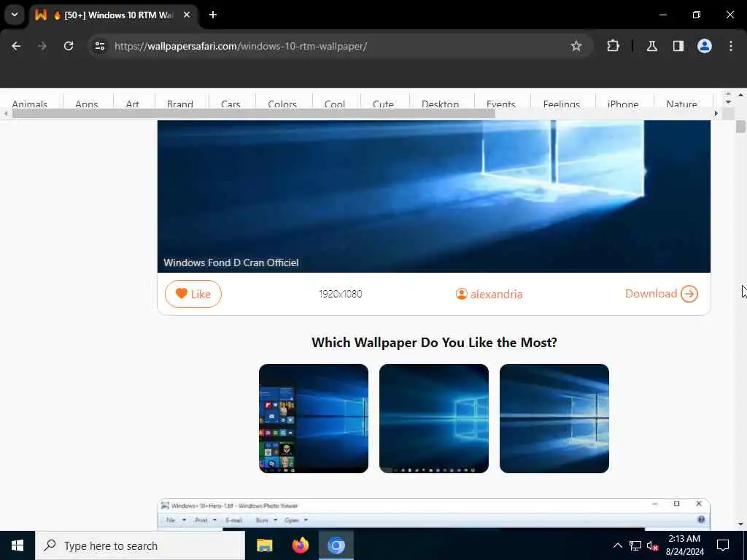Open the Colors category
The width and height of the screenshot is (747, 560).
(282, 104)
